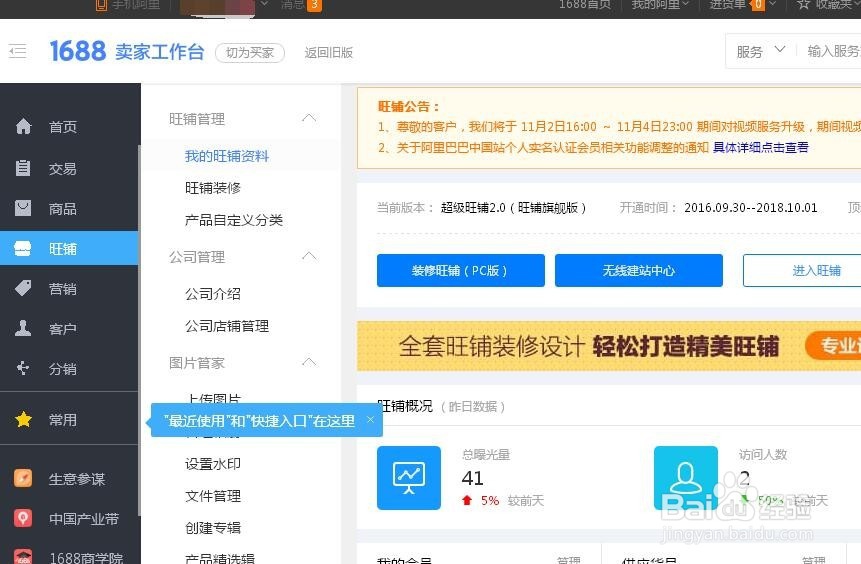
Task: Collapse the 旺铺管理 section chevron
Action: point(309,118)
